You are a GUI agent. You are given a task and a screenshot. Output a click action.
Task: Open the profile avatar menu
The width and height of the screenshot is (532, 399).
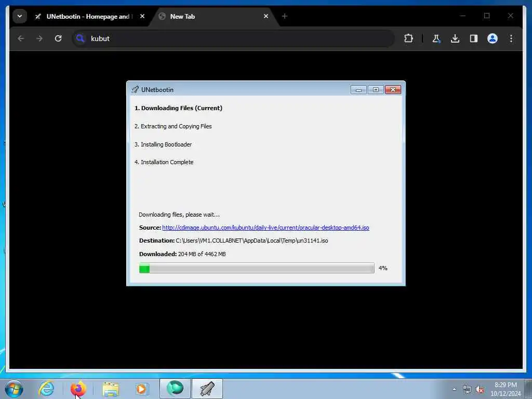[x=493, y=38]
